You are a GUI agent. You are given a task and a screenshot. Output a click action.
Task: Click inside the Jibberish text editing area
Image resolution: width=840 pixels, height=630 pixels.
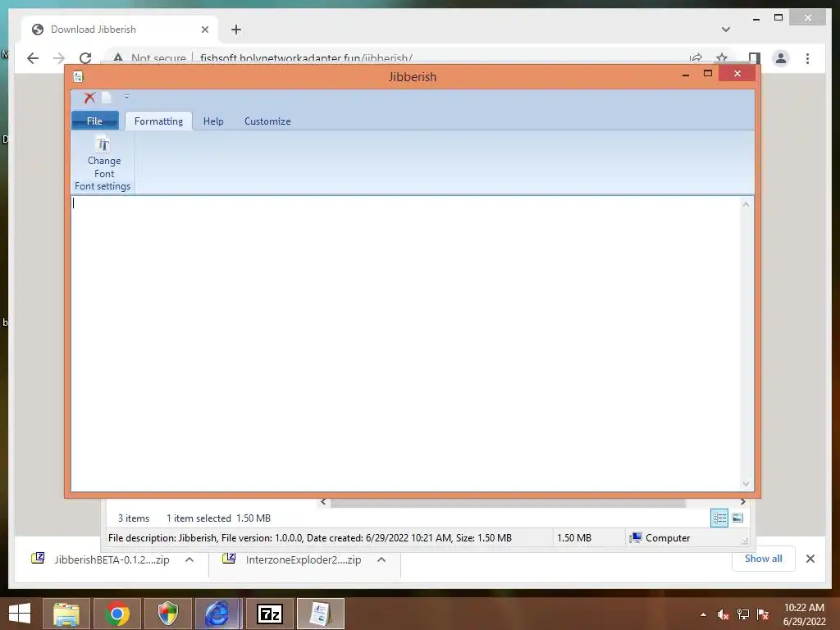point(405,344)
